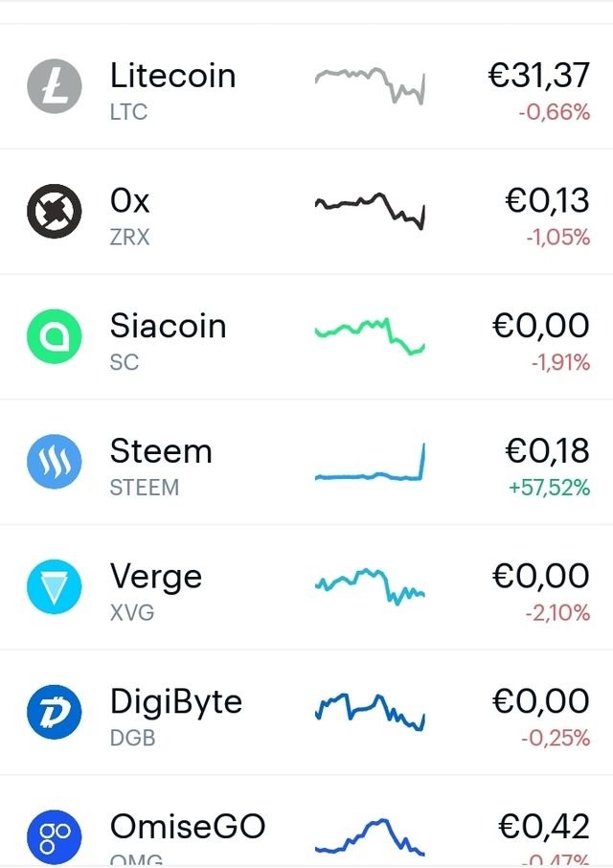Tap the Litecoin logo icon
613x868 pixels.
[56, 87]
